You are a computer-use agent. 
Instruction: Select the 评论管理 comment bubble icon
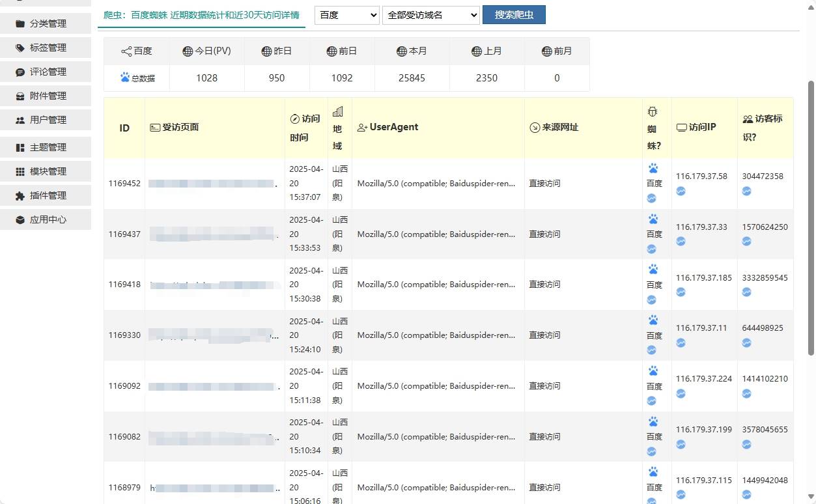click(20, 72)
